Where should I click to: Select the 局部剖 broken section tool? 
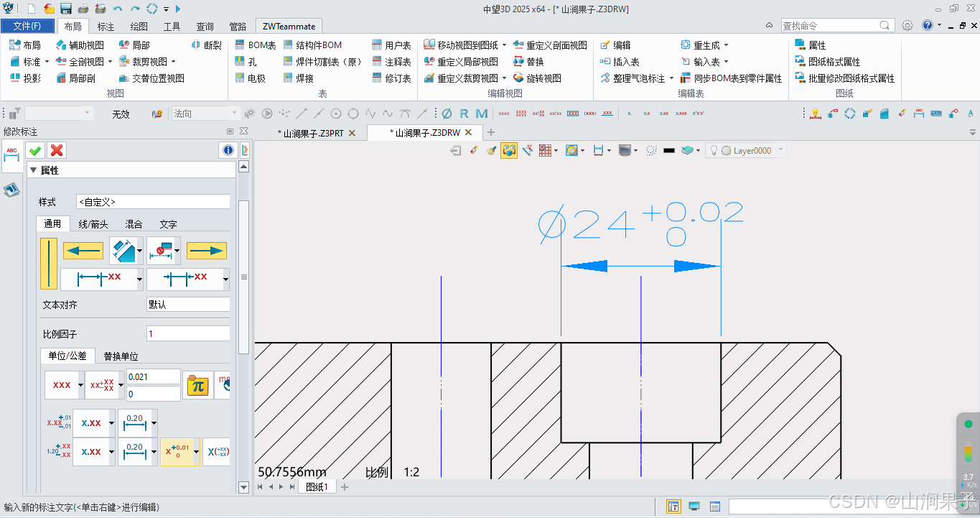coord(75,78)
